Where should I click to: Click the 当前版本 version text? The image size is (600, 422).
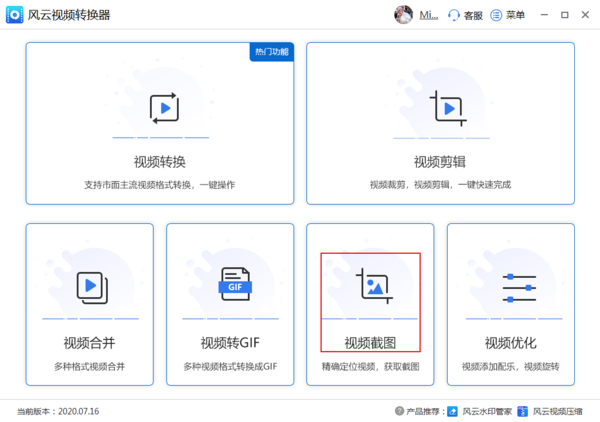(58, 411)
